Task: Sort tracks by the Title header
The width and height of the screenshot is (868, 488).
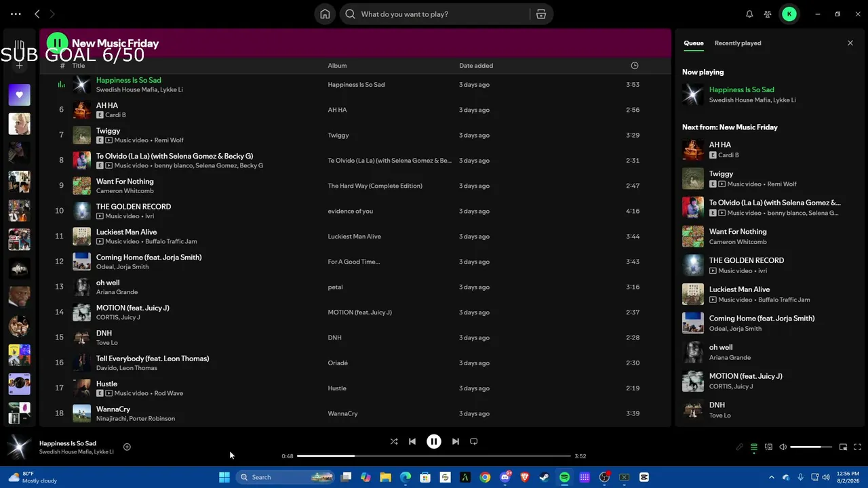Action: [79, 66]
